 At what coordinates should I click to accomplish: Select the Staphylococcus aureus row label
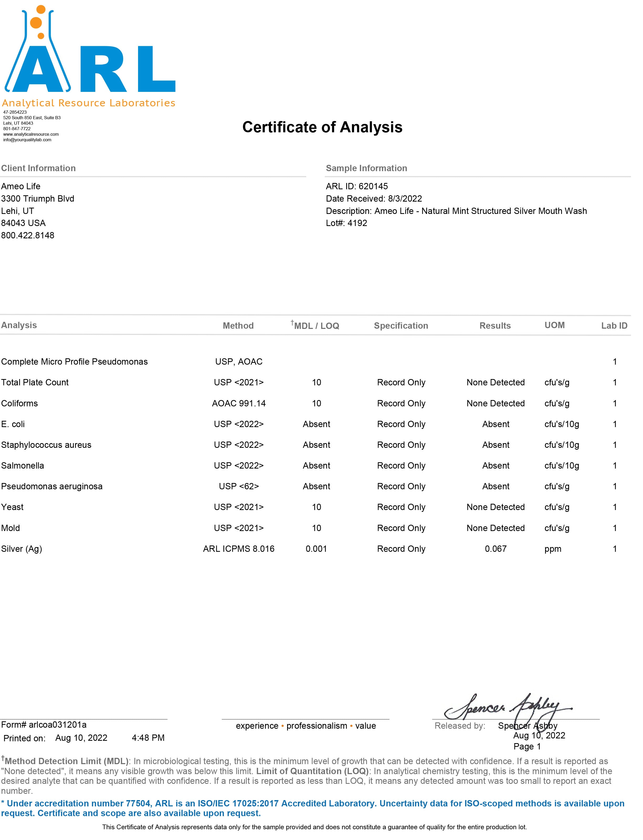coord(46,445)
